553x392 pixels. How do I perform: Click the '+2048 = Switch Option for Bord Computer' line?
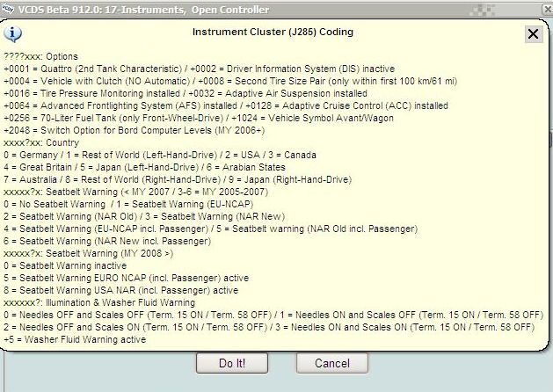(134, 130)
